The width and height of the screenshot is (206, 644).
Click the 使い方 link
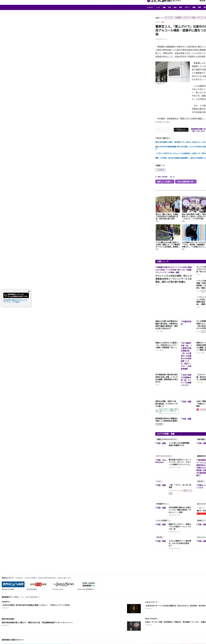click(x=173, y=177)
